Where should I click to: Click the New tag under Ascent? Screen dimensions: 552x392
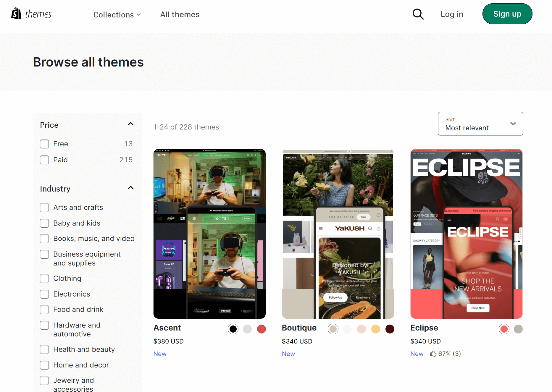click(160, 354)
